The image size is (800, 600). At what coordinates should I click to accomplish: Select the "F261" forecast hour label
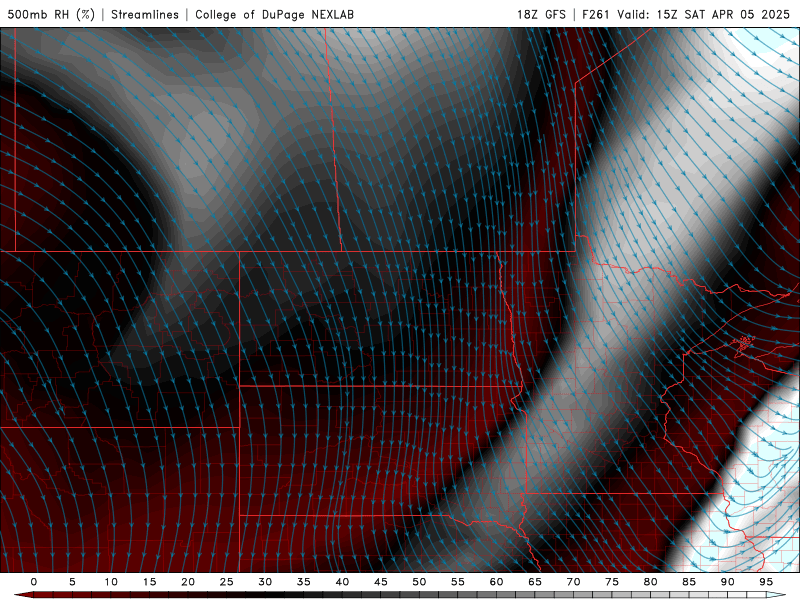(x=596, y=14)
